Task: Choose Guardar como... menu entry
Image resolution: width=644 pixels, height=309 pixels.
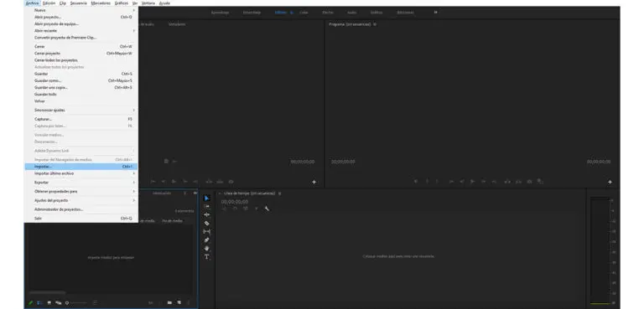Action: pyautogui.click(x=81, y=80)
